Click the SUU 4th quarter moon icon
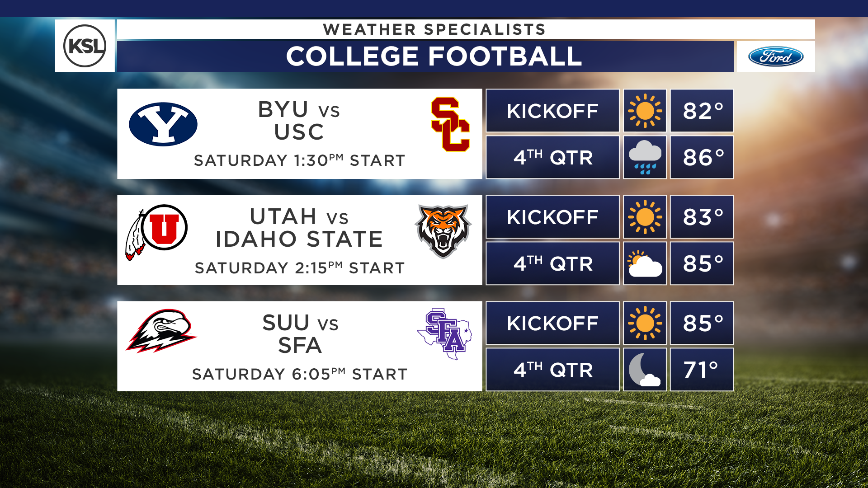868x488 pixels. 645,370
